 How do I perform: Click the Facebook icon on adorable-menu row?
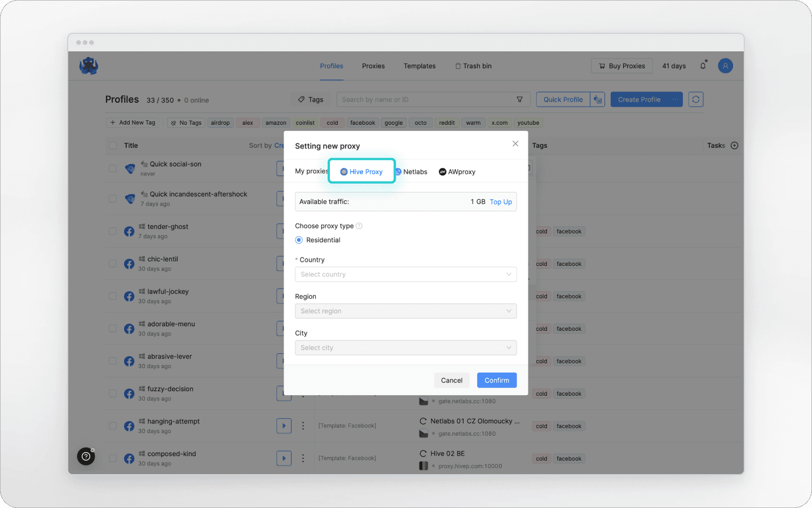pos(129,329)
